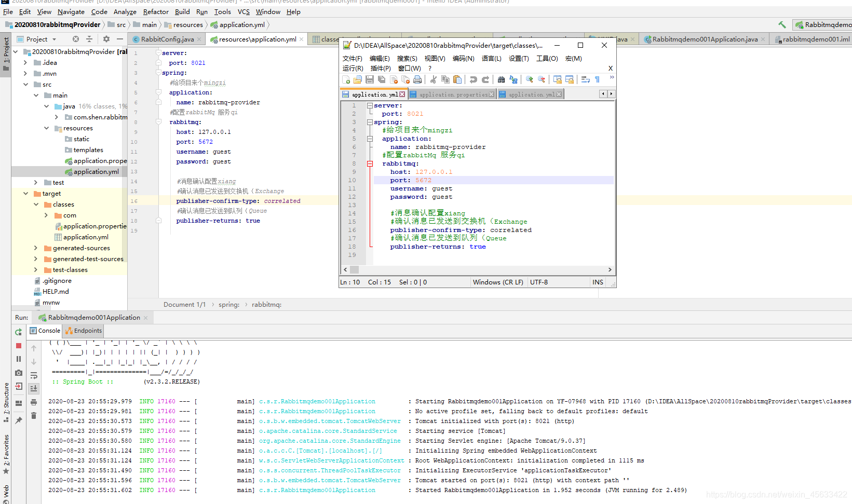The width and height of the screenshot is (852, 504).
Task: Toggle soft-wrap in the Run console
Action: [x=33, y=375]
